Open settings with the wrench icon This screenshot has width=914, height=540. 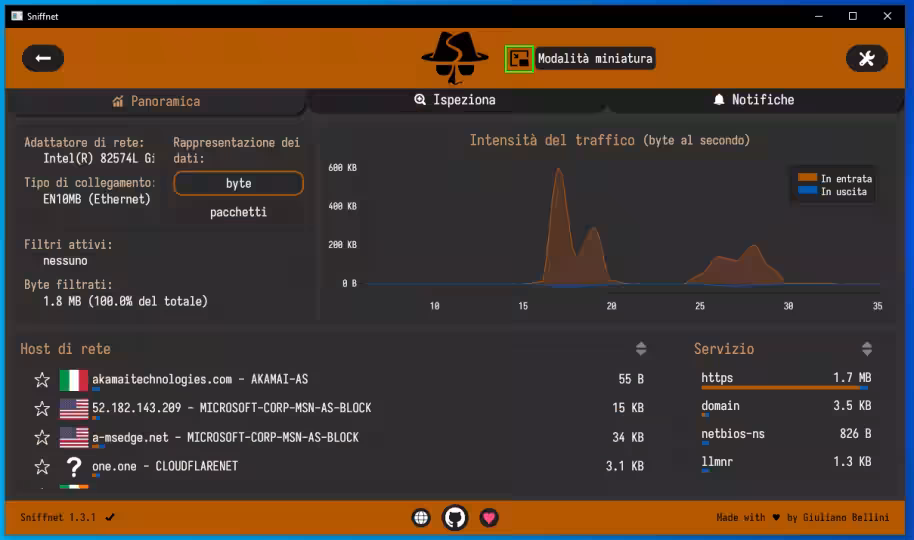[x=866, y=58]
